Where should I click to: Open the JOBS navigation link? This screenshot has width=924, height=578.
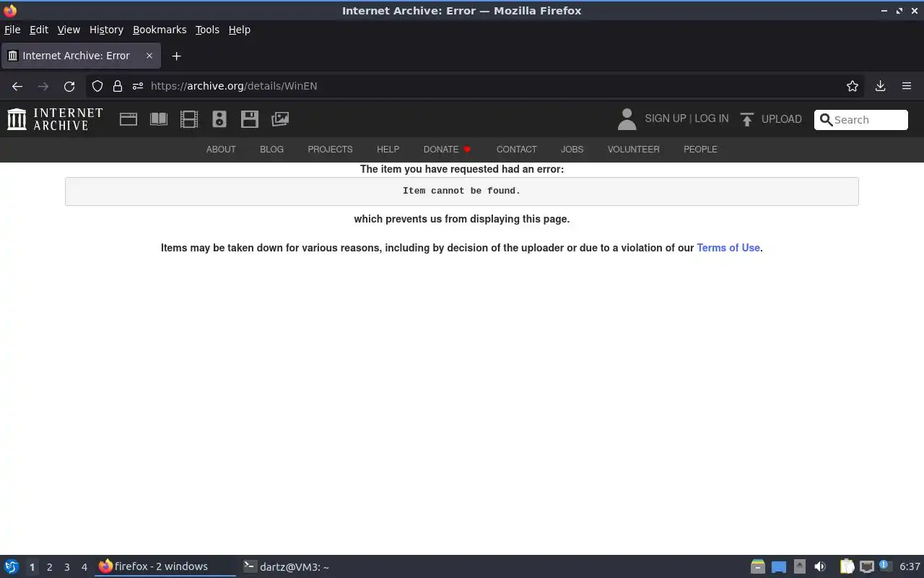coord(572,150)
